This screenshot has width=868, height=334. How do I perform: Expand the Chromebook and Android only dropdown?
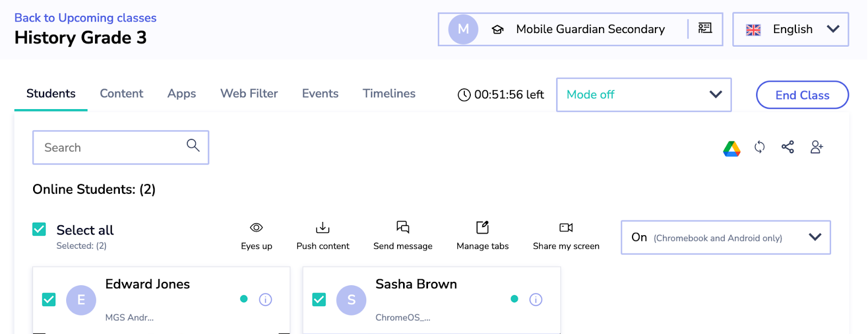point(725,237)
